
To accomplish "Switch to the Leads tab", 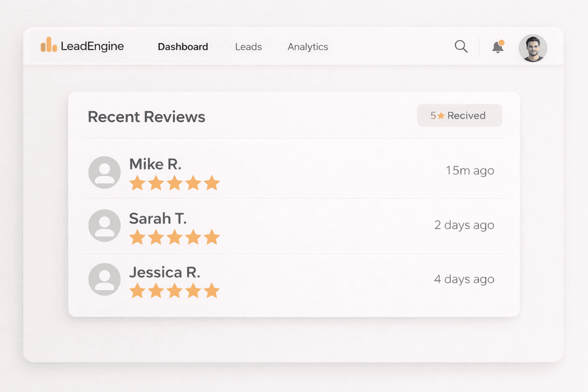I will [248, 47].
